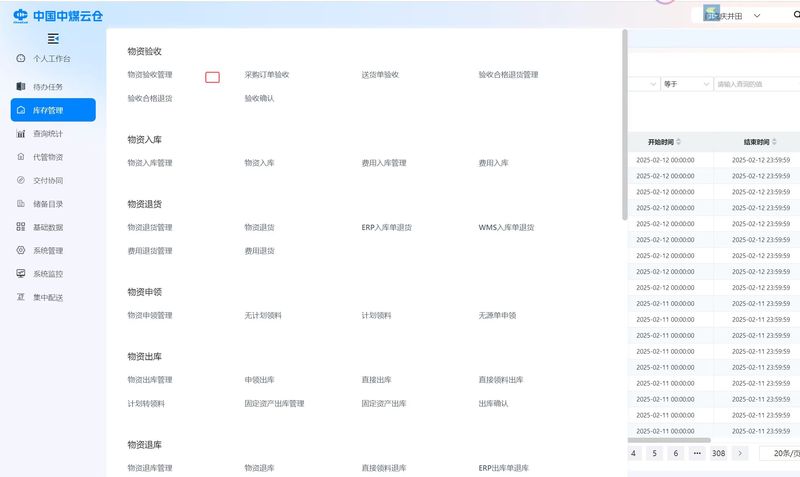Collapse the sidebar with the menu fold icon
Viewport: 800px width, 477px height.
[53, 38]
